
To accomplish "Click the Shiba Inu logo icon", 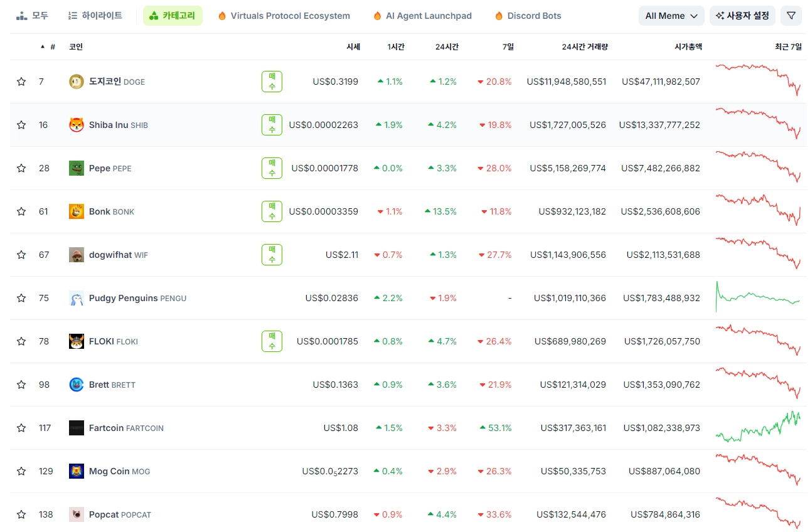I will [x=77, y=125].
